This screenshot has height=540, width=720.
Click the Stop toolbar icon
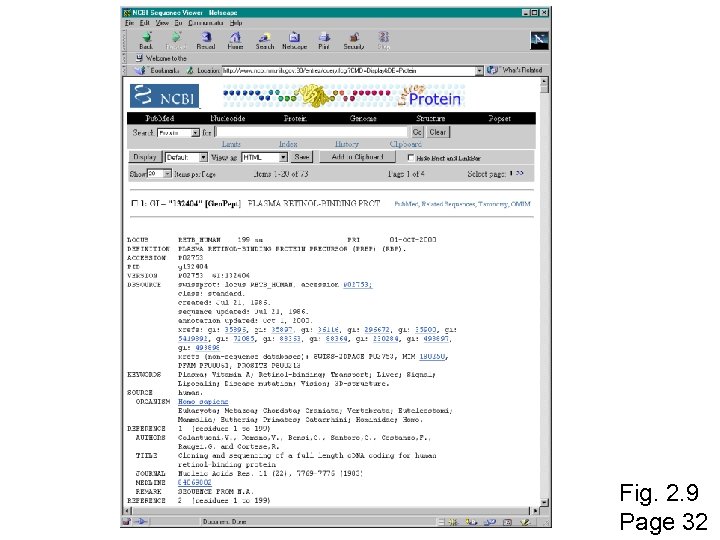click(x=383, y=38)
